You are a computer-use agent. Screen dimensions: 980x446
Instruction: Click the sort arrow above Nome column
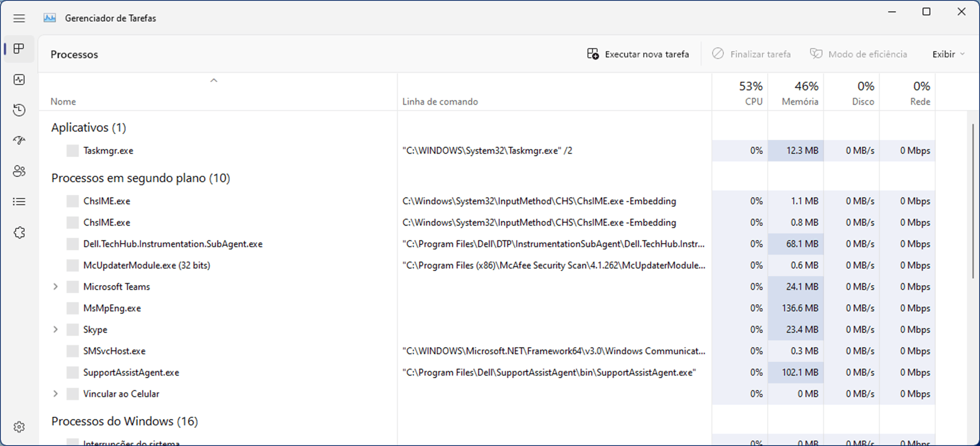(213, 80)
